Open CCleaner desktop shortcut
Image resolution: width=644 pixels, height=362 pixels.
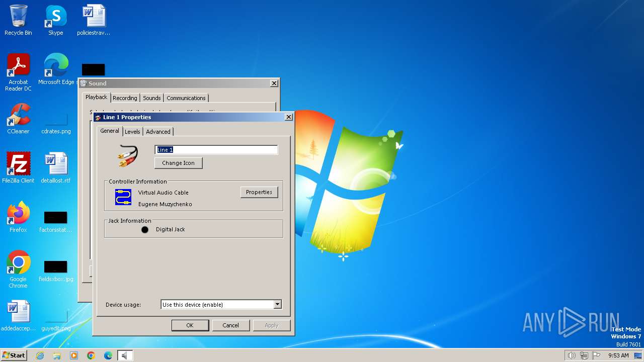(18, 119)
